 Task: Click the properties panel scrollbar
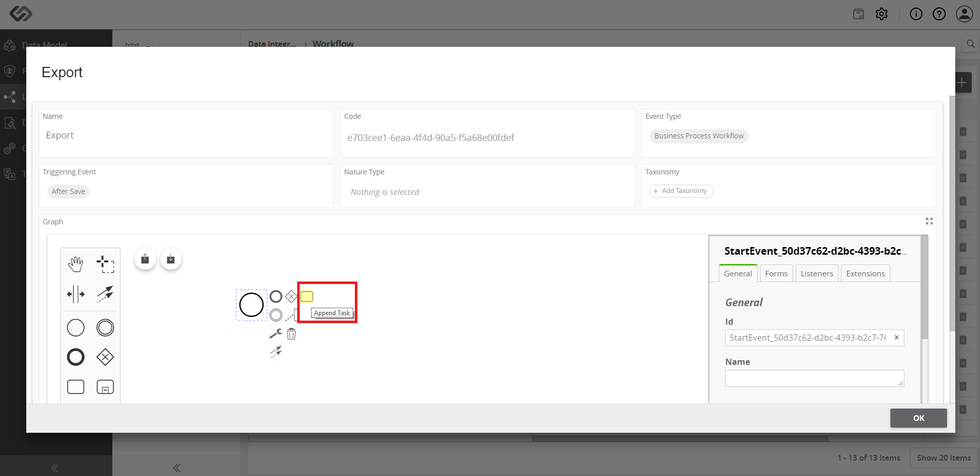tap(925, 287)
